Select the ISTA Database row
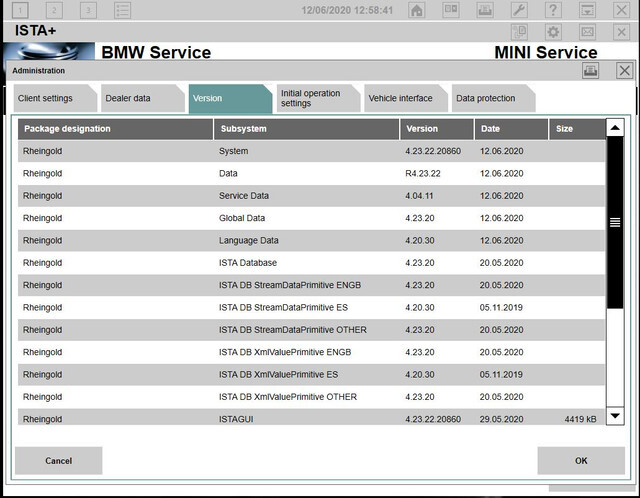Viewport: 640px width, 498px height. tap(311, 263)
